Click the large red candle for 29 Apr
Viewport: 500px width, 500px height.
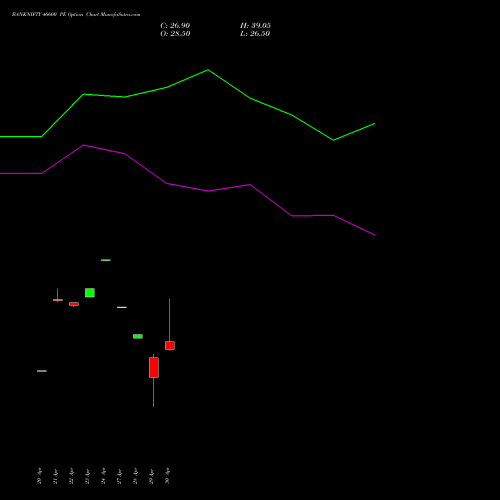tap(154, 368)
